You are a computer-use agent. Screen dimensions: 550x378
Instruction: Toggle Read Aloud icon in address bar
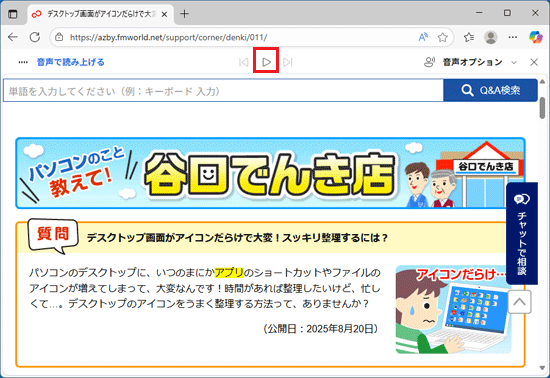[423, 37]
